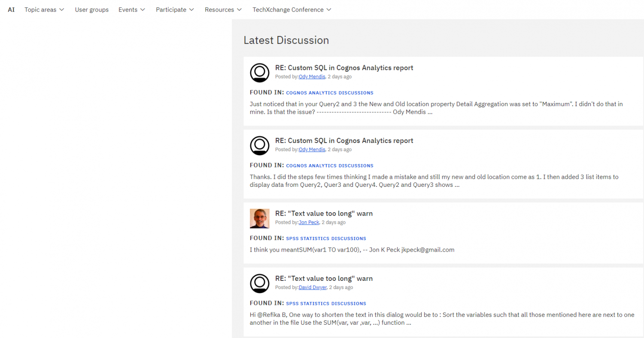Open David Dwyer author profile link
This screenshot has width=644, height=338.
coord(313,287)
